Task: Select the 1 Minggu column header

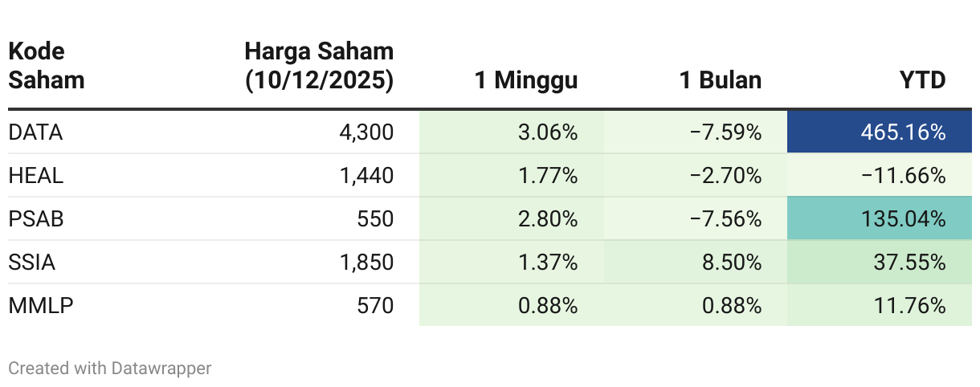Action: point(526,80)
